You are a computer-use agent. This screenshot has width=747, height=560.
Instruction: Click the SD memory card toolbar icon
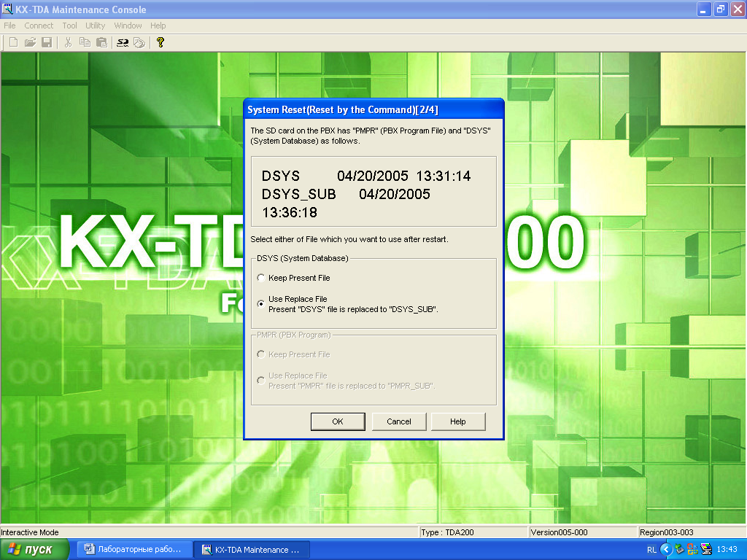coord(123,42)
